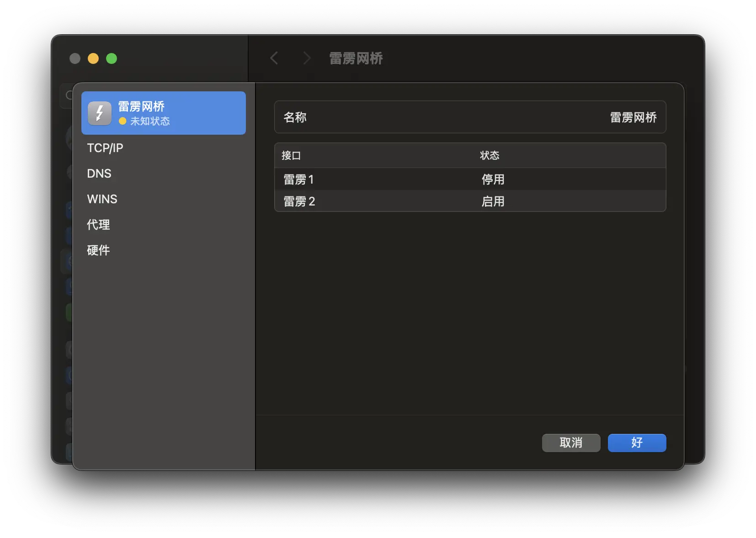
Task: Switch to the DNS section
Action: 99,174
